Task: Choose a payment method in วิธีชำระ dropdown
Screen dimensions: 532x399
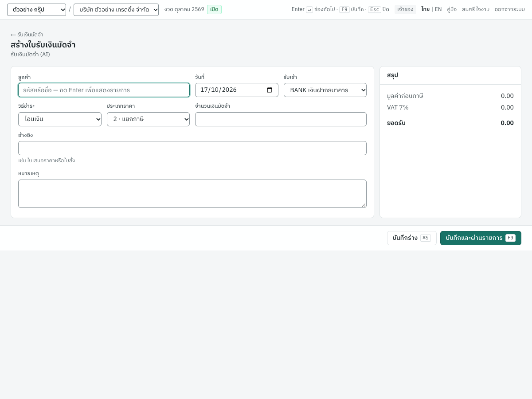Action: [60, 119]
